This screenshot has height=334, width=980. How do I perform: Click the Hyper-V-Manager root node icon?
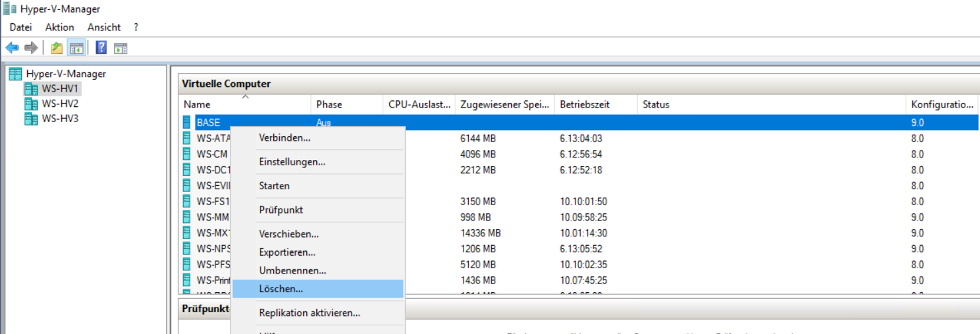pyautogui.click(x=15, y=74)
